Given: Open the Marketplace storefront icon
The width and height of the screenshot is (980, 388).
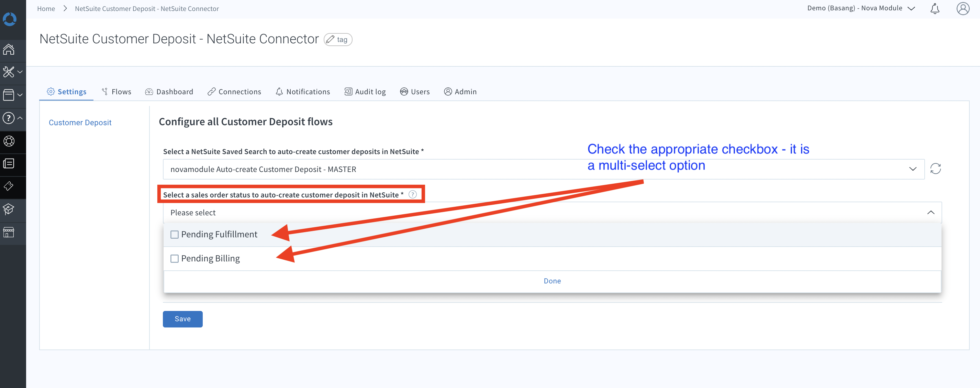Looking at the screenshot, I should point(8,232).
